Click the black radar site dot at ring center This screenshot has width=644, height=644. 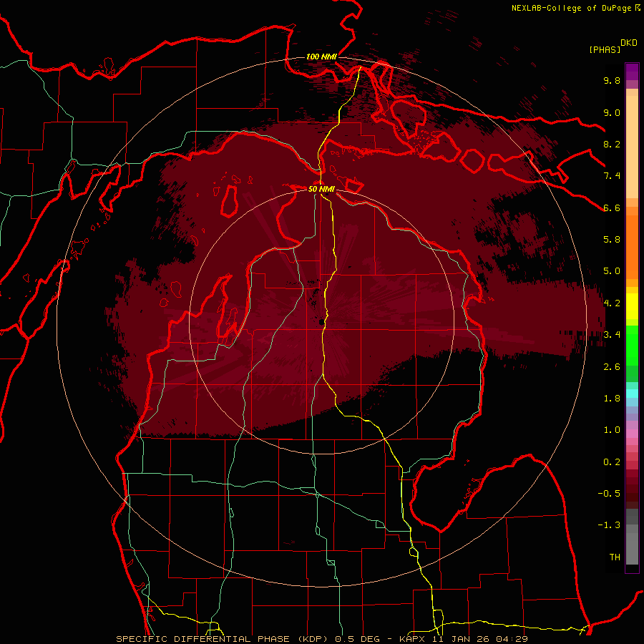click(x=321, y=322)
